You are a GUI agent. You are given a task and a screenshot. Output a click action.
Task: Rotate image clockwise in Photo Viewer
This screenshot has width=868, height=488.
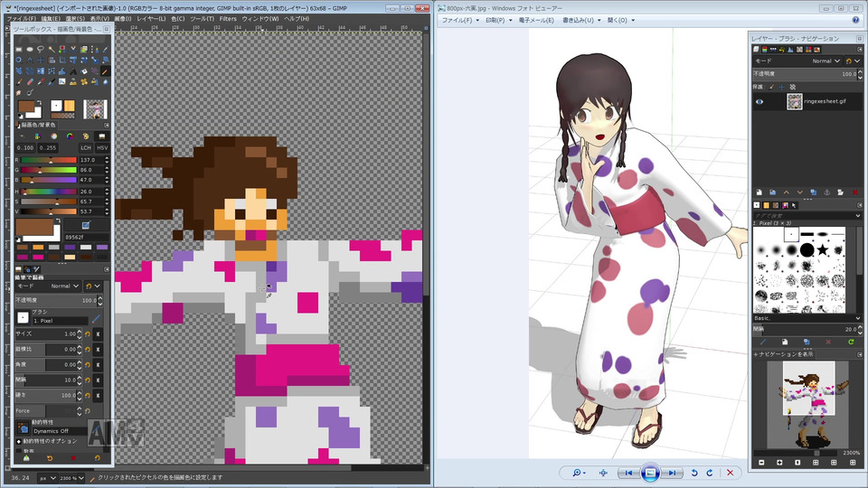coord(710,473)
